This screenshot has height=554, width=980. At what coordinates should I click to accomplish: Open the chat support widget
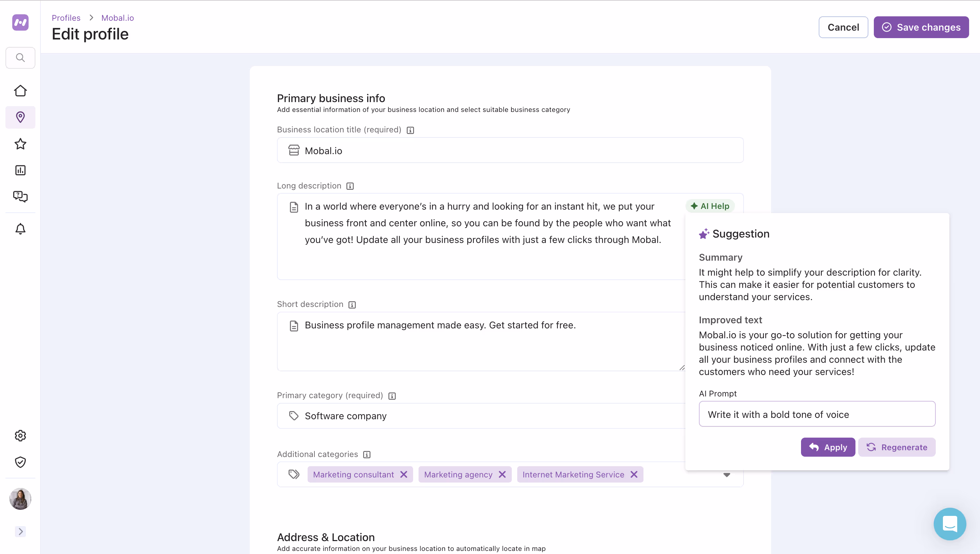pos(950,524)
